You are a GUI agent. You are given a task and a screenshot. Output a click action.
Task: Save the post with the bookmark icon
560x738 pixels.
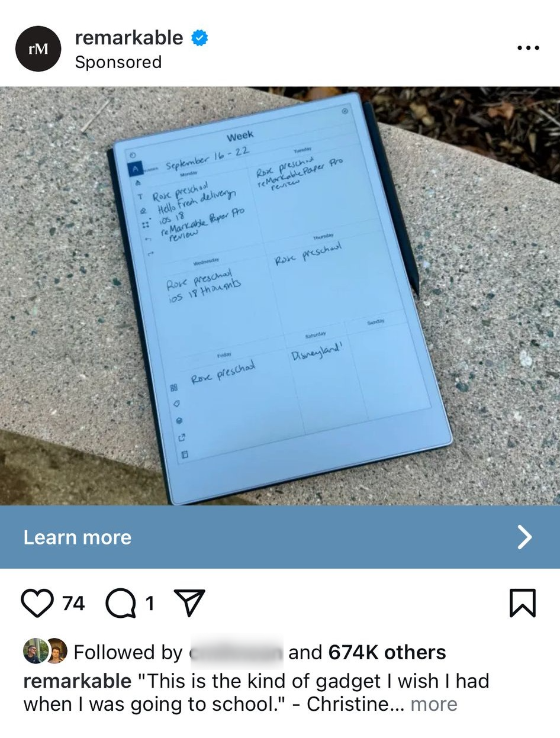523,604
